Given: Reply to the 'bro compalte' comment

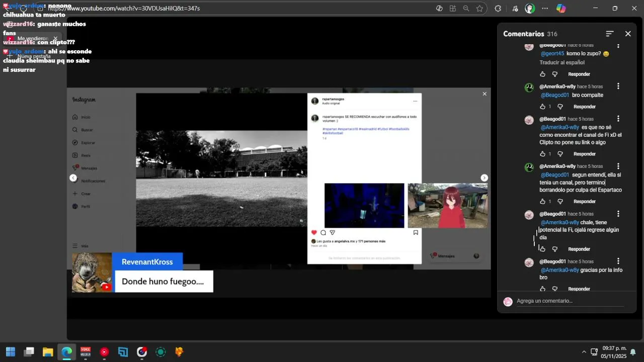Looking at the screenshot, I should [x=585, y=107].
